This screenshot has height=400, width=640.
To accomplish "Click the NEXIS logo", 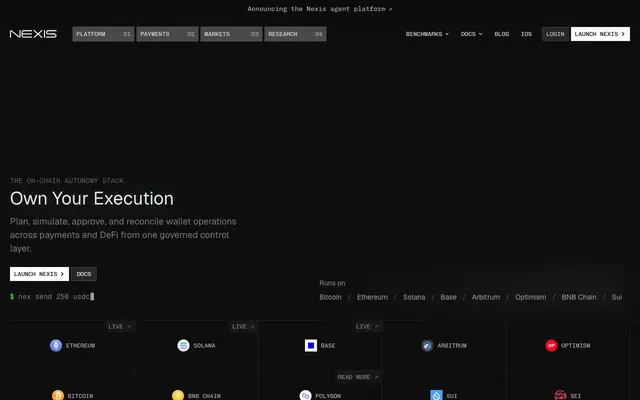I will click(33, 34).
